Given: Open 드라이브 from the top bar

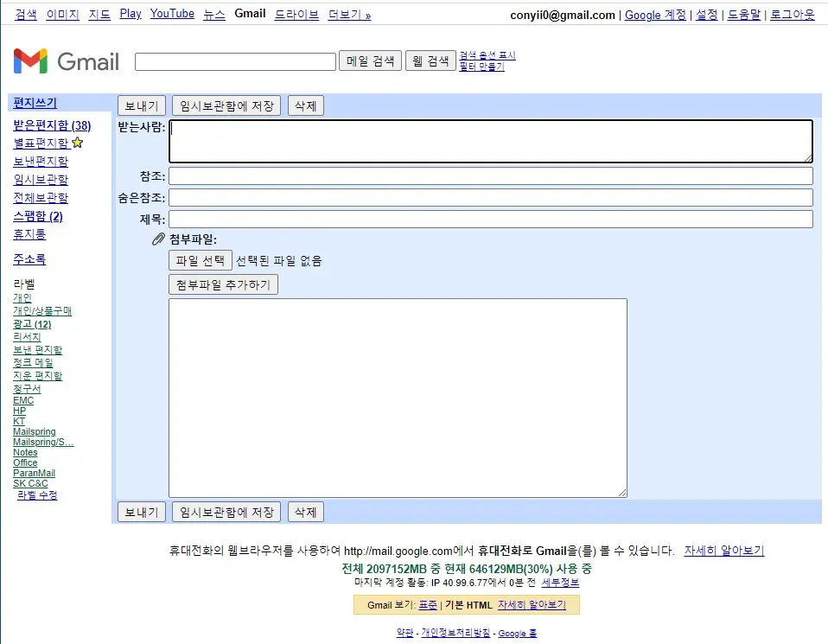Looking at the screenshot, I should point(296,15).
